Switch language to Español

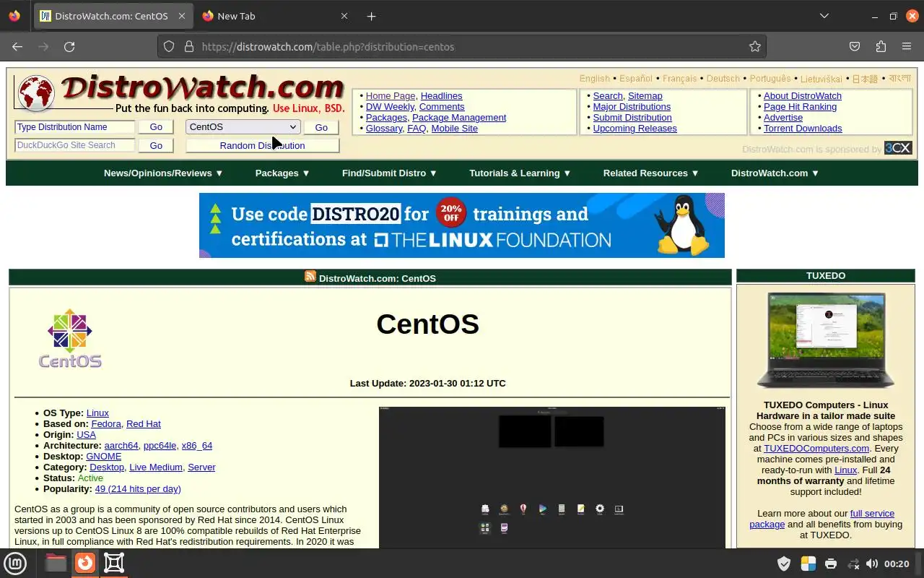click(635, 78)
